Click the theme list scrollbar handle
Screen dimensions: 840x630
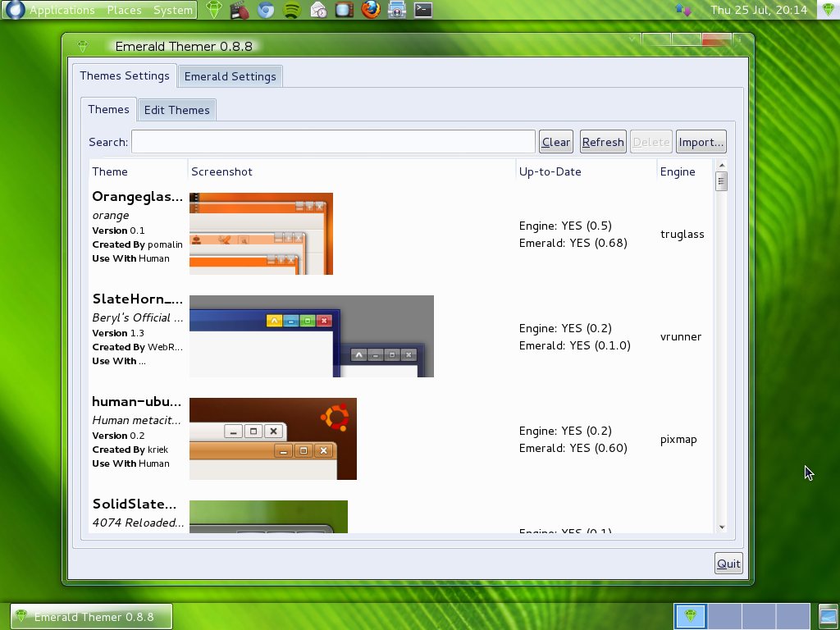tap(722, 181)
